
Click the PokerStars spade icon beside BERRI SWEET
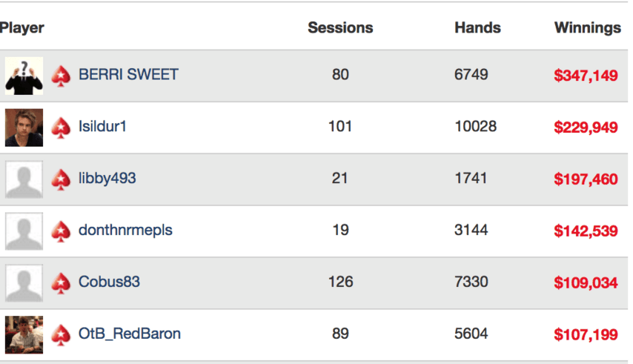61,76
